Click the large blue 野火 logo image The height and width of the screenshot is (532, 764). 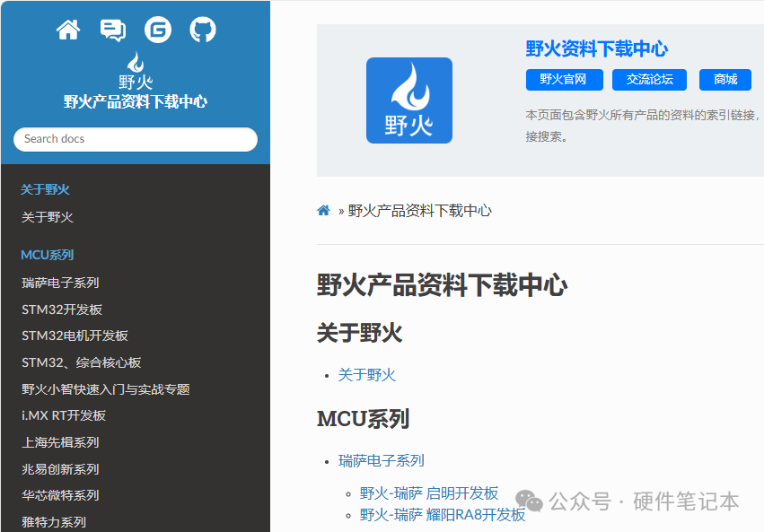(408, 100)
